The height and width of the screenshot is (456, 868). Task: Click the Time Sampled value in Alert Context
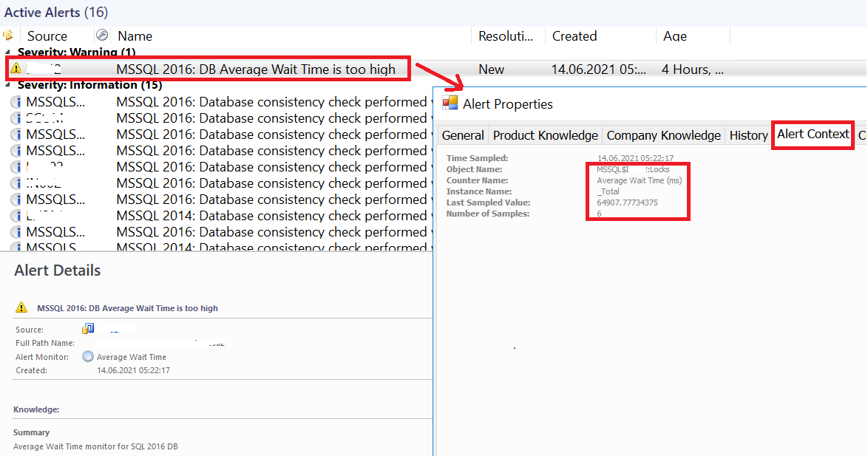click(635, 158)
